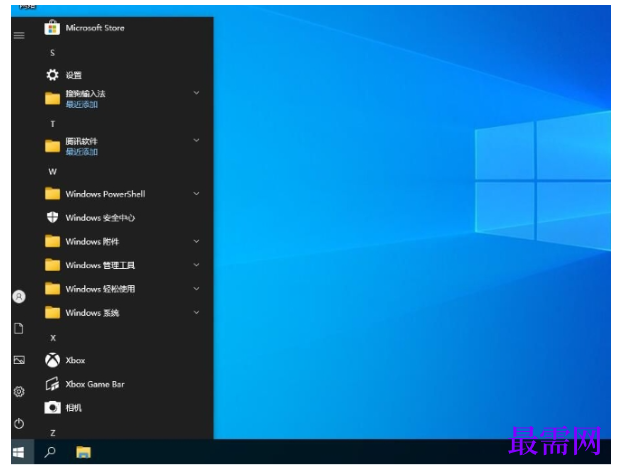The height and width of the screenshot is (472, 620).
Task: Jump to letter T section header
Action: (52, 124)
